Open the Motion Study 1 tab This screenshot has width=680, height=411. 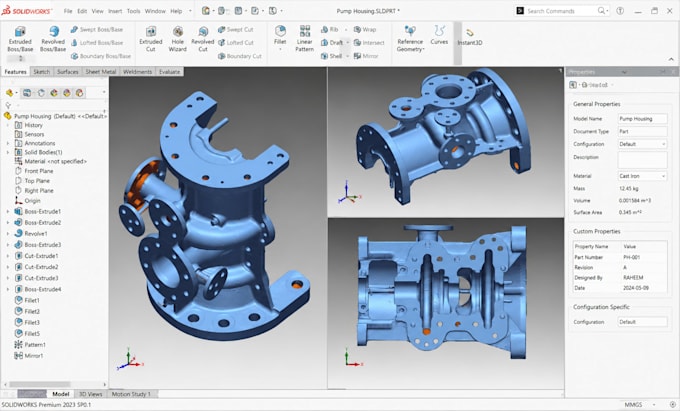click(131, 394)
